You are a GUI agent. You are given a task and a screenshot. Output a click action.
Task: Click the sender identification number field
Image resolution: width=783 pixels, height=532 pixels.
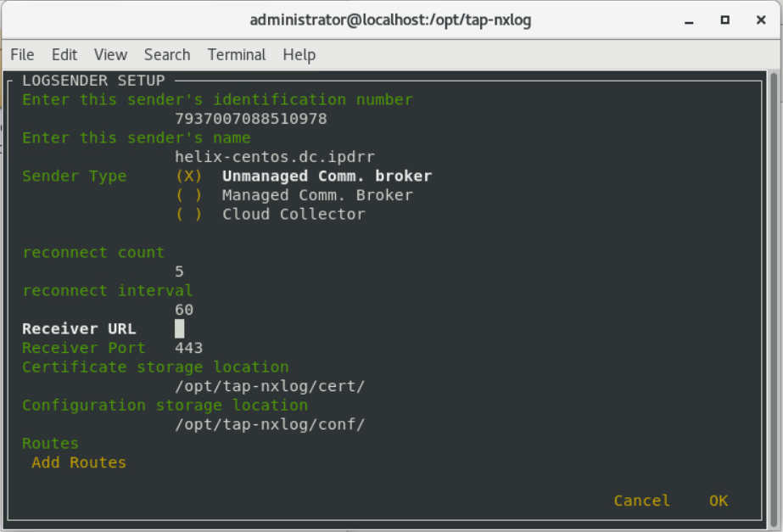click(x=250, y=119)
